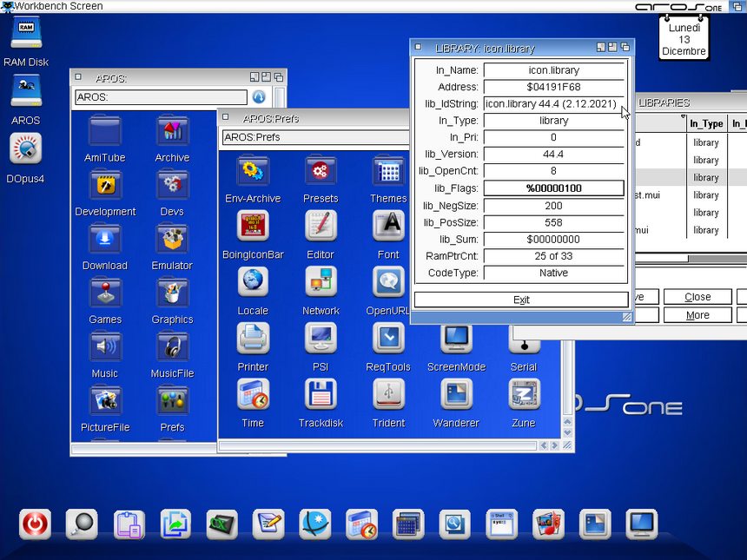This screenshot has width=747, height=560.
Task: Open the Locale globe icon
Action: click(253, 282)
